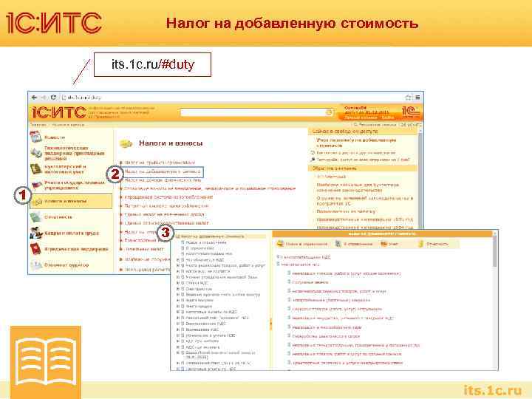Click the 1C company logo at header right
532x399 pixels.
click(411, 112)
